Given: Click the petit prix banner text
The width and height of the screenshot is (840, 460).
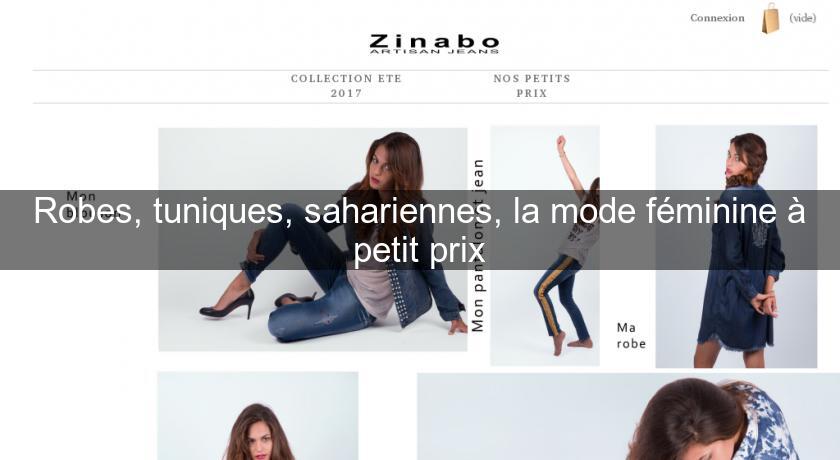Looking at the screenshot, I should 419,249.
